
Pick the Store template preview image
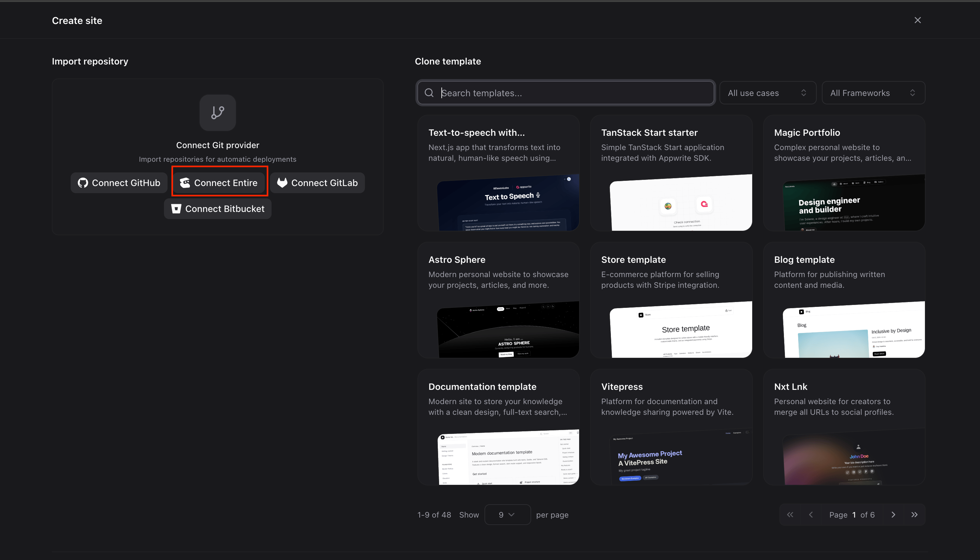[681, 330]
